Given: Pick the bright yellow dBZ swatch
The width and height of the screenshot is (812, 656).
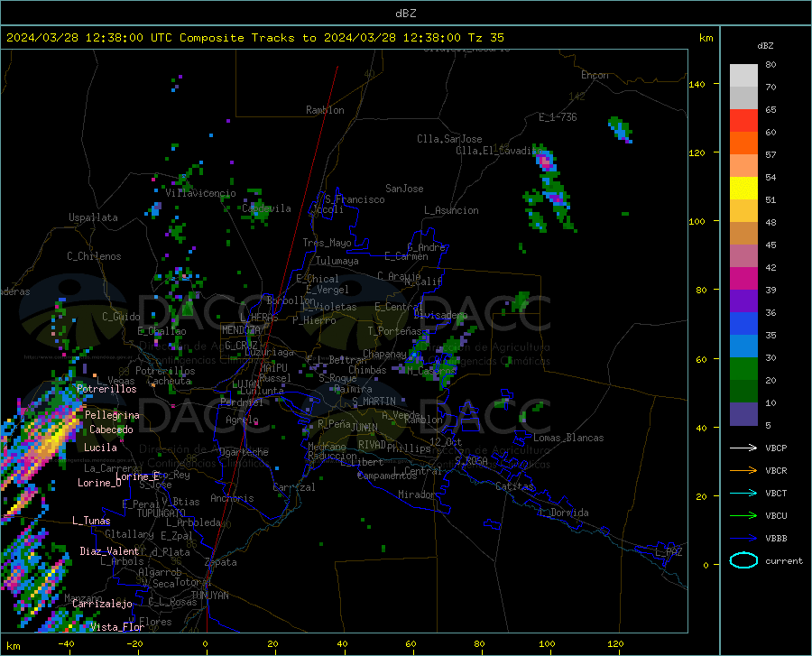Looking at the screenshot, I should coord(743,189).
